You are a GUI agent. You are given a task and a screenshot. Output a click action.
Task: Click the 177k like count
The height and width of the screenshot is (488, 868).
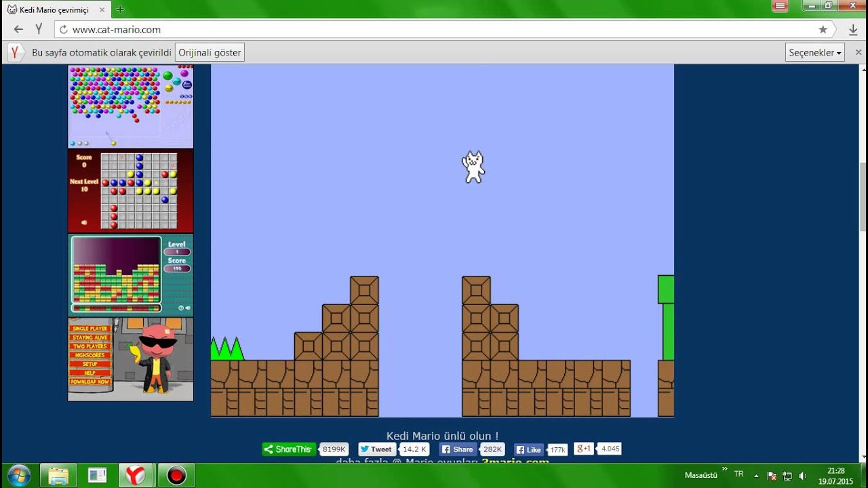557,450
